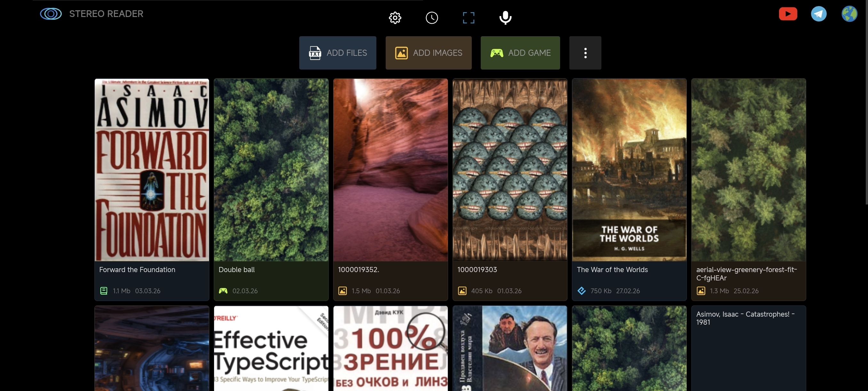
Task: Open the 1000019352 canyon image
Action: coord(390,170)
